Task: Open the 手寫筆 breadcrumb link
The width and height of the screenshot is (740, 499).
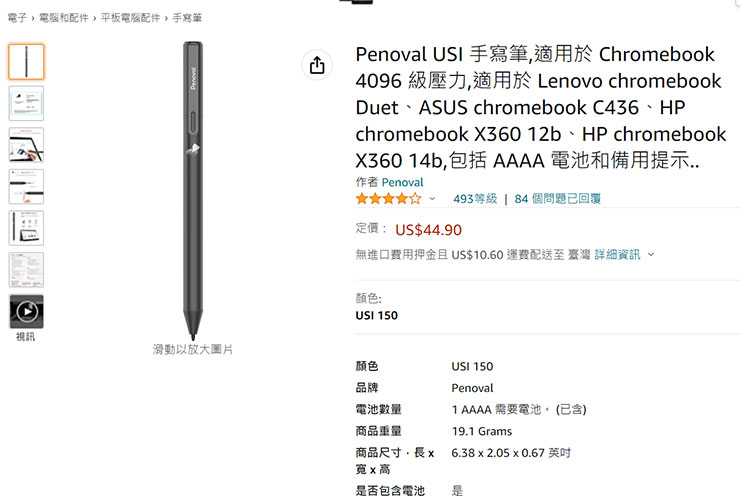Action: [x=187, y=18]
